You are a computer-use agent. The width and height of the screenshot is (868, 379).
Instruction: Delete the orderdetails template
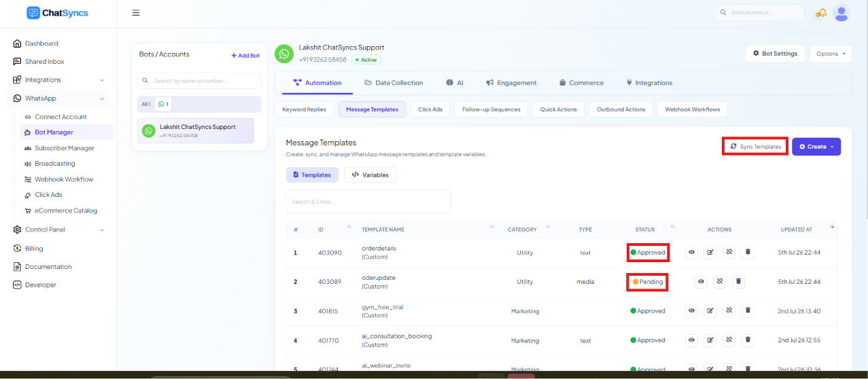tap(748, 252)
